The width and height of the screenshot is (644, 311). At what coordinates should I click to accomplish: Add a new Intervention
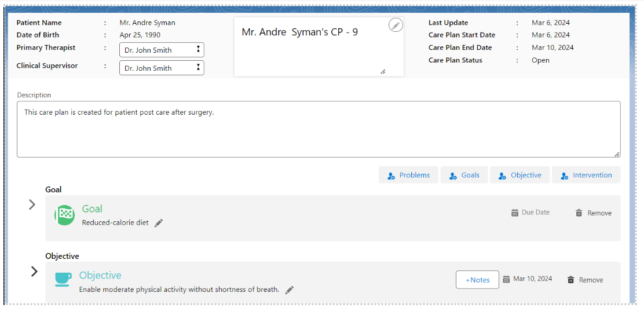click(586, 175)
